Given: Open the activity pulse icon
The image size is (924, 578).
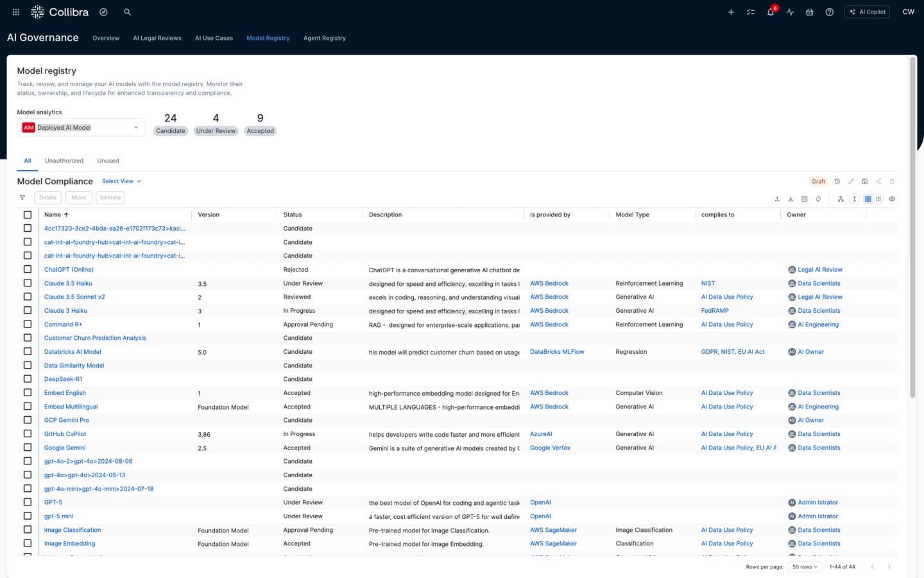Looking at the screenshot, I should pyautogui.click(x=790, y=12).
